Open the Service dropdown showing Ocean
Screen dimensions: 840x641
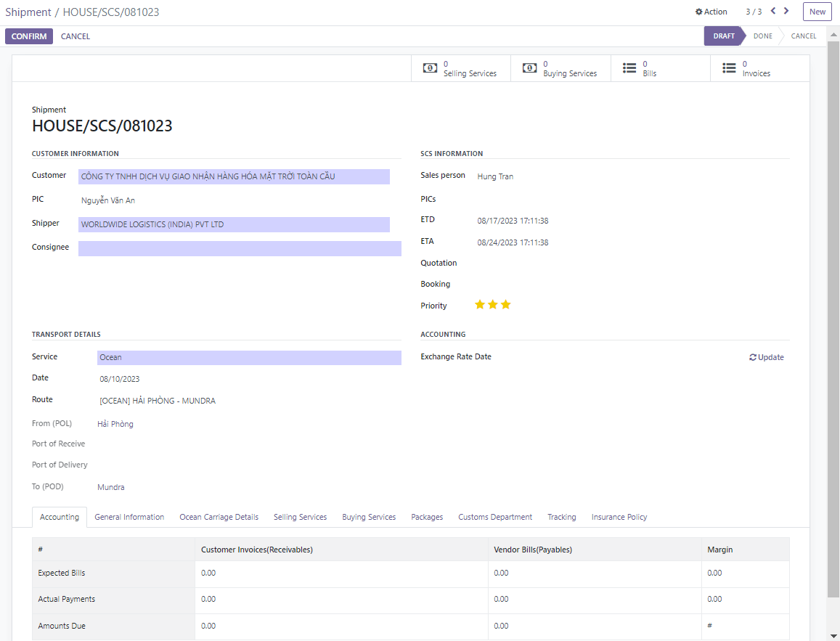point(249,358)
